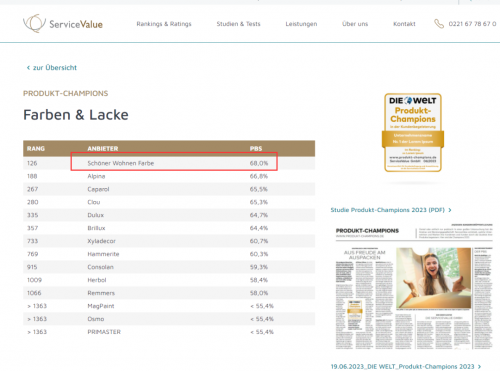500x371 pixels.
Task: Open 19.06.2023 DIE WELT Produkt-Champions link
Action: tap(402, 366)
